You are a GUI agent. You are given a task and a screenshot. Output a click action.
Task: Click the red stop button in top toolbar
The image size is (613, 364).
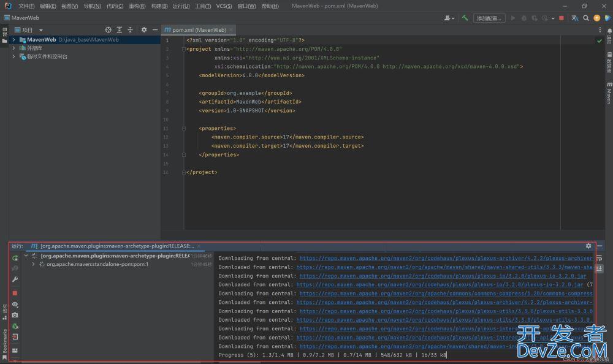pyautogui.click(x=562, y=18)
